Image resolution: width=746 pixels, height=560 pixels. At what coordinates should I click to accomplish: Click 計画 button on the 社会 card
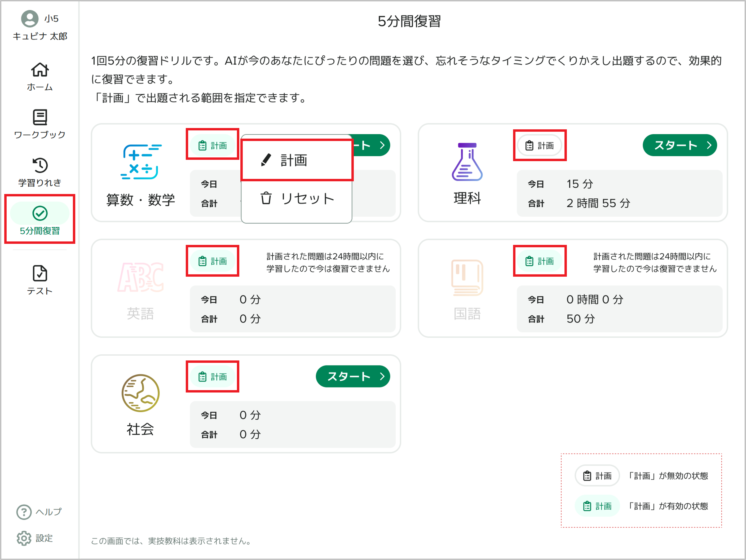click(x=213, y=377)
